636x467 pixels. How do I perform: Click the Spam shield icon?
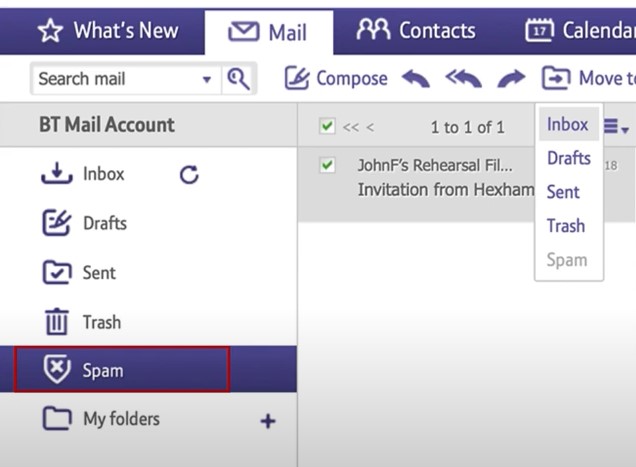57,369
